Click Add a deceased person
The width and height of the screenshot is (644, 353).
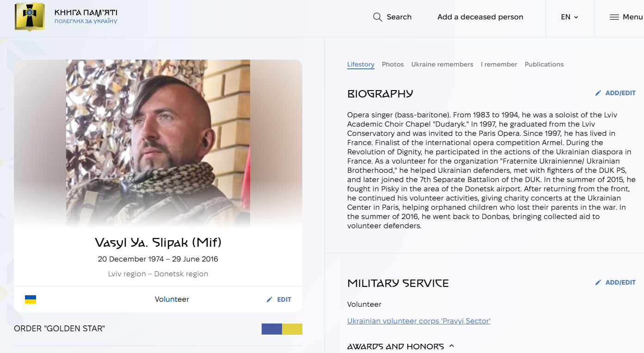tap(480, 17)
